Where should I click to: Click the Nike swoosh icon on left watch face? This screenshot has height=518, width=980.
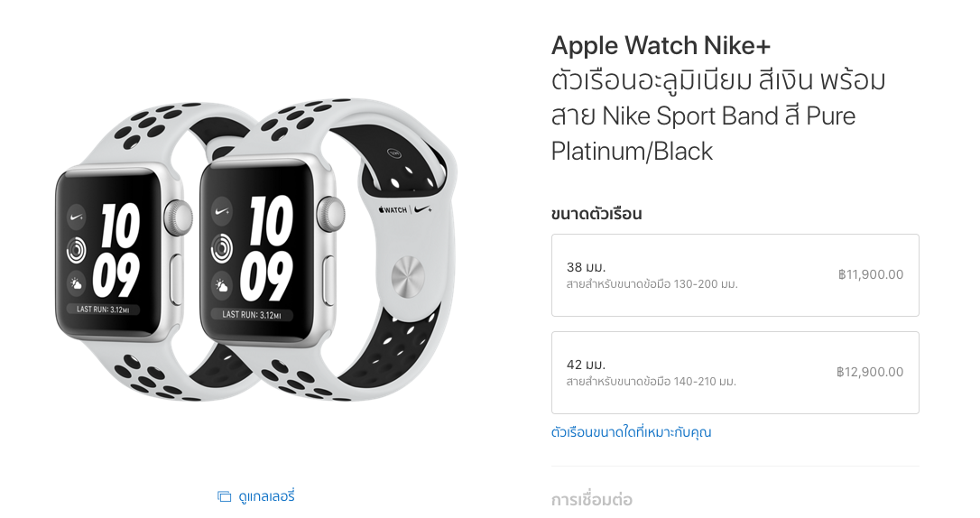[76, 217]
